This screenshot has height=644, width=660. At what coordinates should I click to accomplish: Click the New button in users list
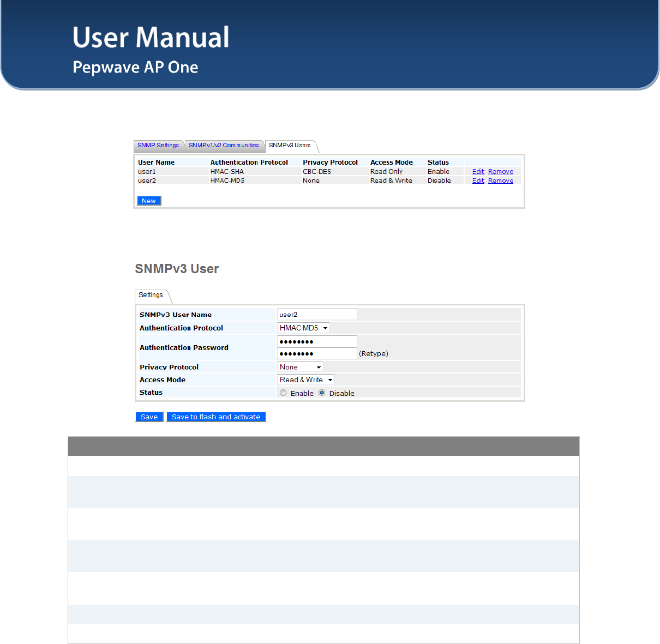(x=149, y=201)
